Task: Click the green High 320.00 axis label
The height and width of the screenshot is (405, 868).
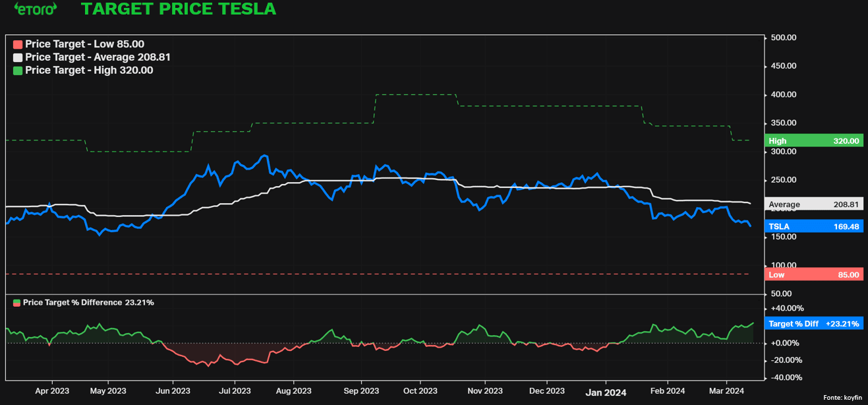Action: [x=813, y=141]
